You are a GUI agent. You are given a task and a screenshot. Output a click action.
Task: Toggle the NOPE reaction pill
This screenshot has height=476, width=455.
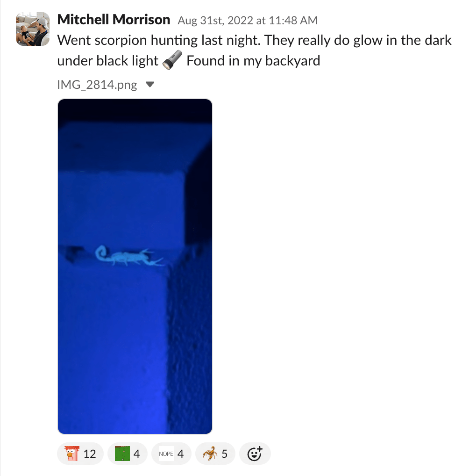click(171, 454)
